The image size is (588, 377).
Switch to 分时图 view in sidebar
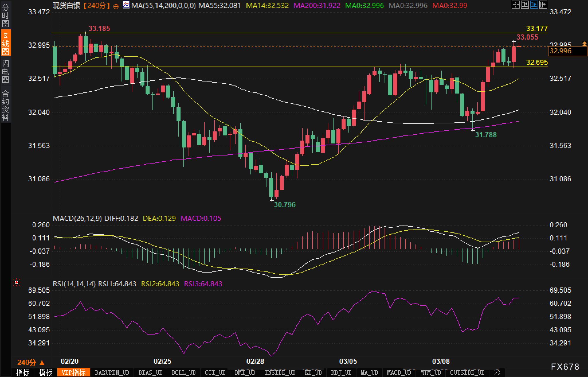[5, 15]
